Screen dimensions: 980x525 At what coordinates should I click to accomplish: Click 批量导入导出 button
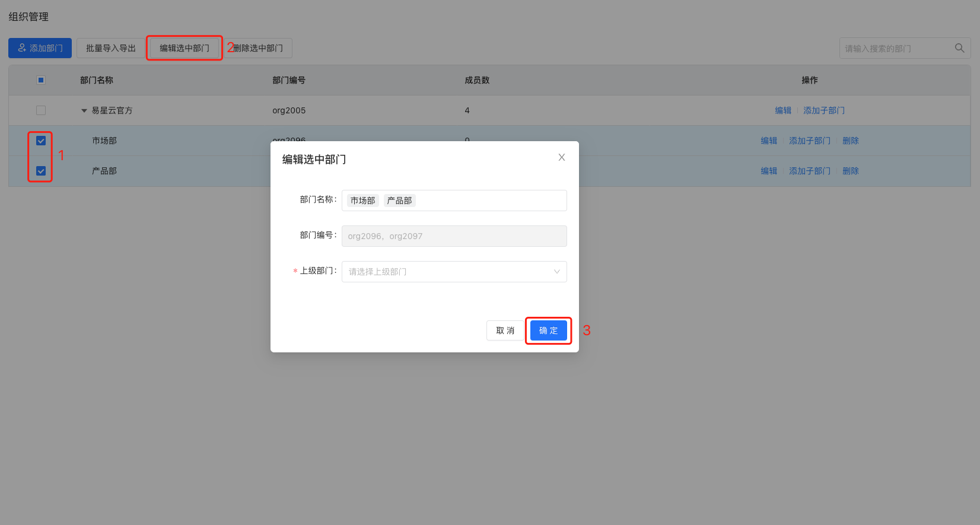(111, 48)
